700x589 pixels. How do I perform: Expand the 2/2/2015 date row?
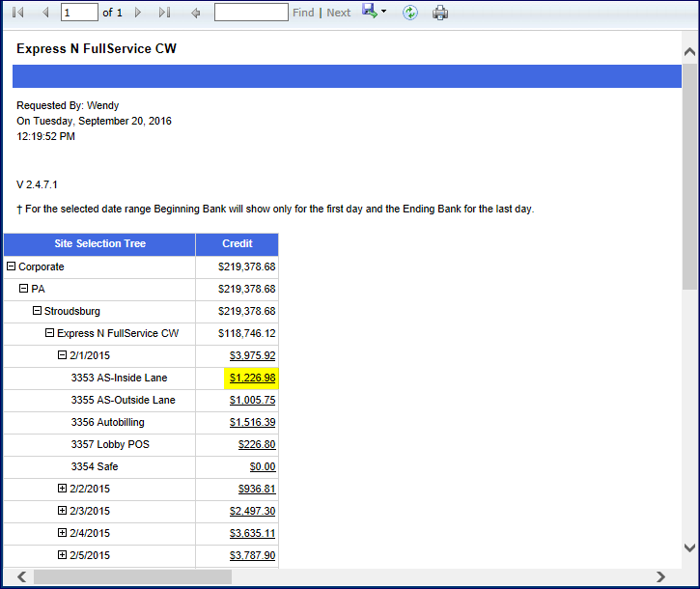click(x=63, y=489)
